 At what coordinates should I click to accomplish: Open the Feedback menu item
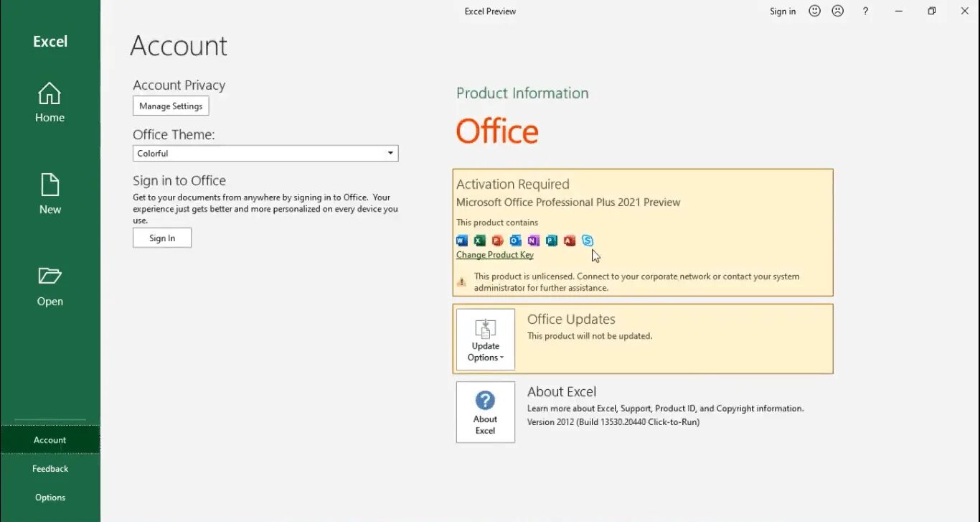50,468
